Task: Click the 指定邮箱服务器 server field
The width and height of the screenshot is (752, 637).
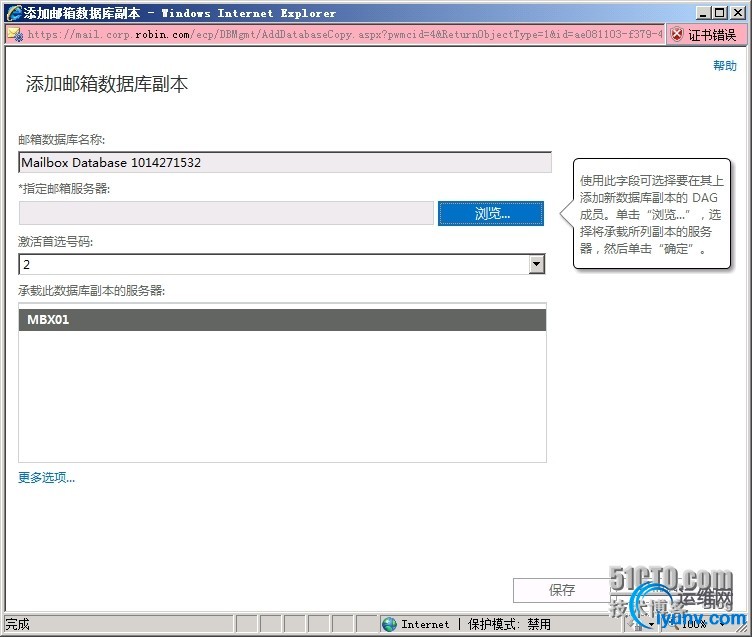Action: pyautogui.click(x=226, y=213)
